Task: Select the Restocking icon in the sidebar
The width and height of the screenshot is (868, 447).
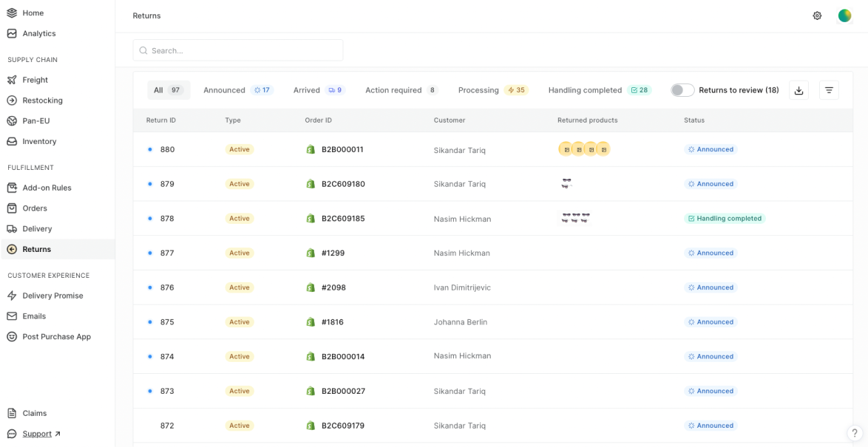Action: [x=10, y=100]
